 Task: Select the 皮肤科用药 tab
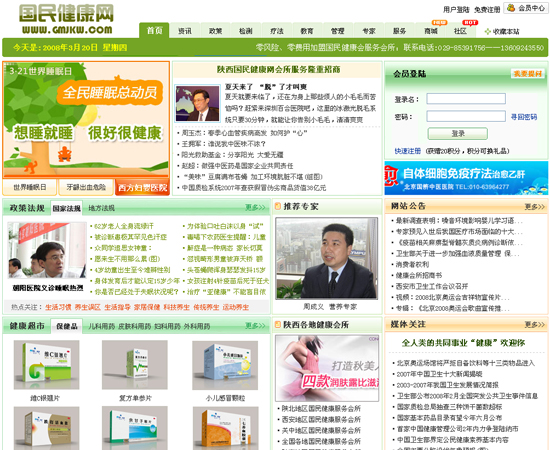(x=134, y=326)
